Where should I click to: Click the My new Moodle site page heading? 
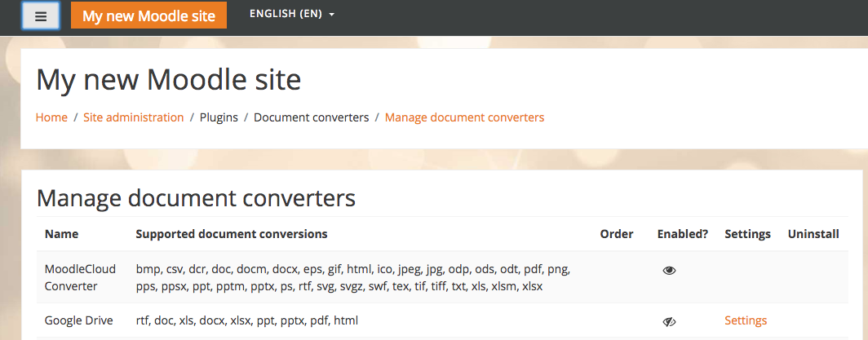(x=168, y=79)
